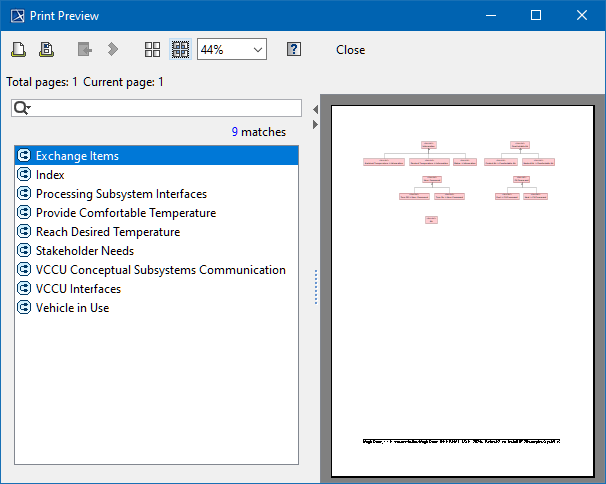Image resolution: width=606 pixels, height=484 pixels.
Task: Click the VCCU Interfaces diagram icon
Action: [25, 289]
